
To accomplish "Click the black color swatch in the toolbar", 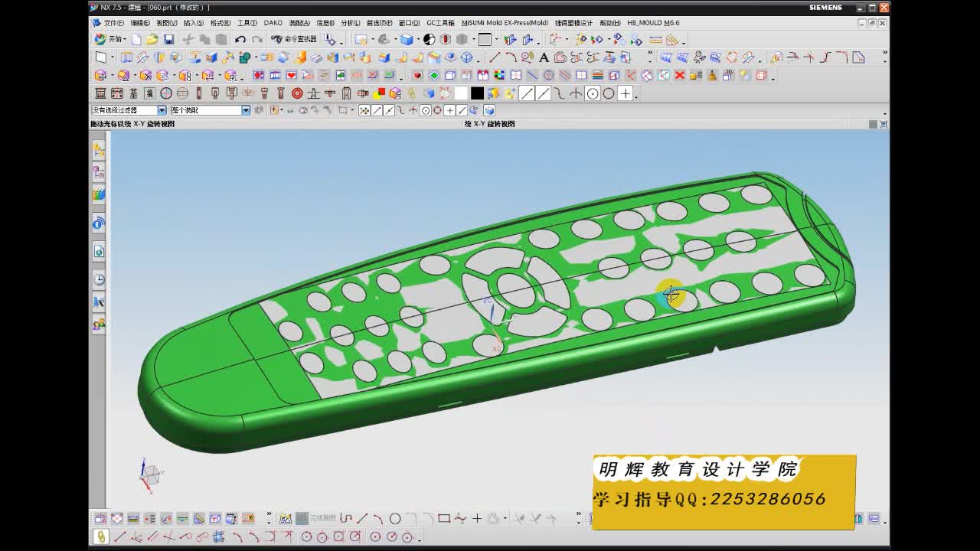I will coord(476,92).
